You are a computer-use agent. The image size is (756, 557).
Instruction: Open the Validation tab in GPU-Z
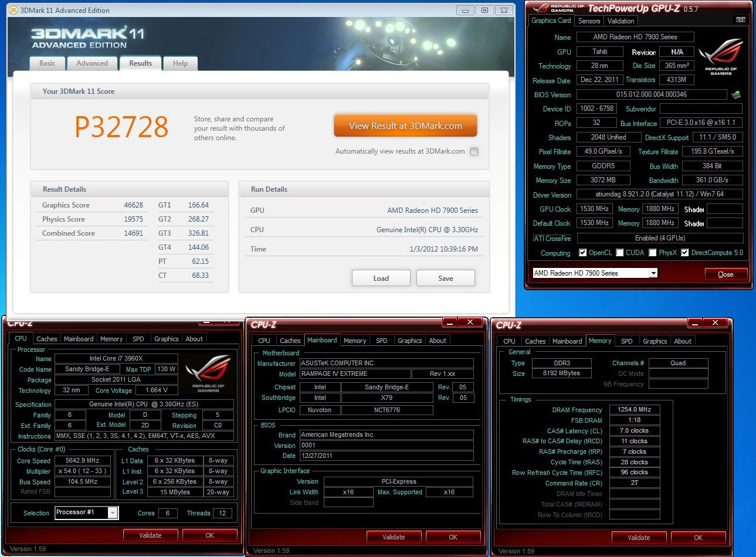click(x=621, y=21)
